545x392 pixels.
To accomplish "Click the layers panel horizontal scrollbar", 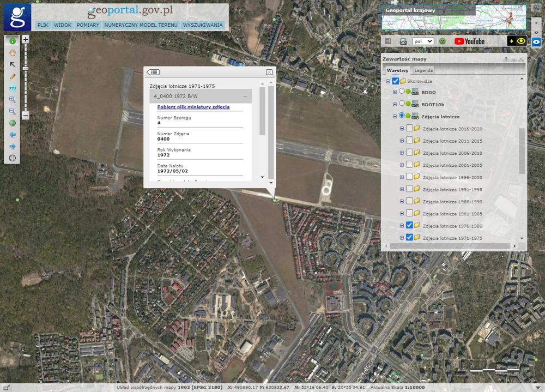I will click(x=450, y=246).
